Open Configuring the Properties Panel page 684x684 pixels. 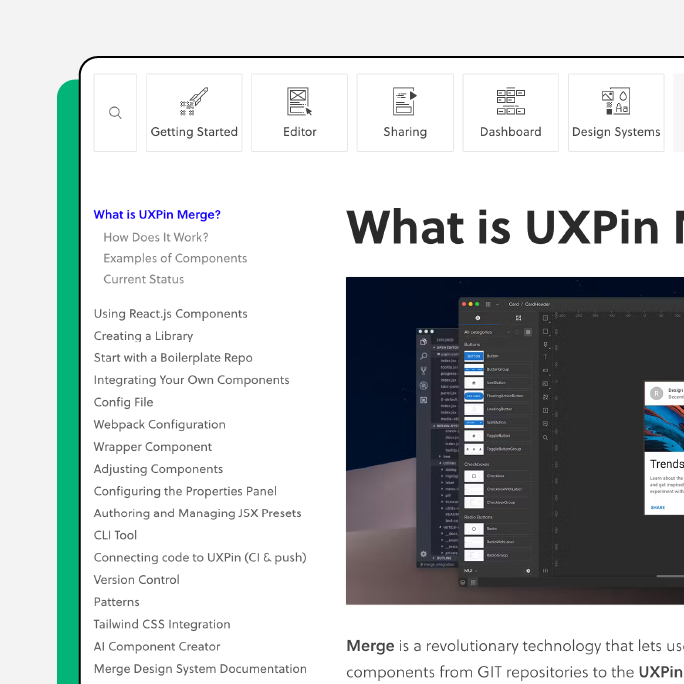click(x=185, y=491)
